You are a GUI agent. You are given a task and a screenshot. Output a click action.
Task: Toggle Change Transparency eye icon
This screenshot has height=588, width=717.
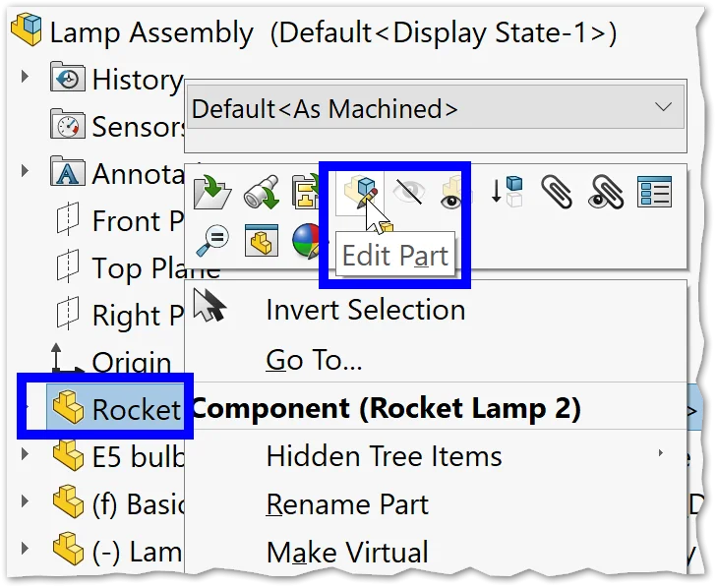coord(452,192)
